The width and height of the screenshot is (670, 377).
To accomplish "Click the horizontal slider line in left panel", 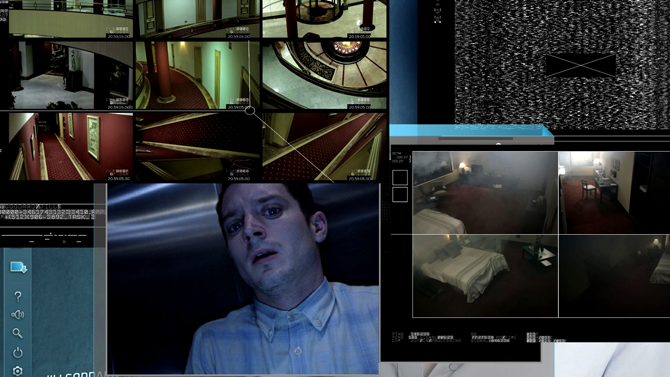I will tap(44, 236).
